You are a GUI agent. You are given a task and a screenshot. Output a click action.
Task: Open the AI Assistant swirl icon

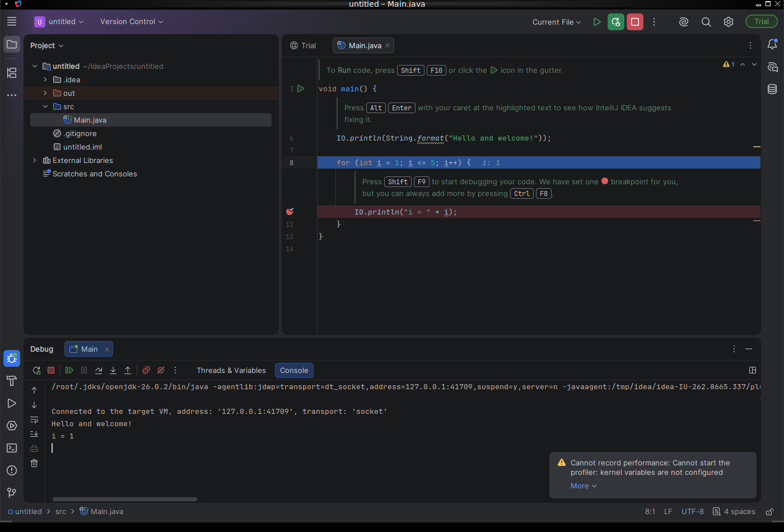click(684, 22)
